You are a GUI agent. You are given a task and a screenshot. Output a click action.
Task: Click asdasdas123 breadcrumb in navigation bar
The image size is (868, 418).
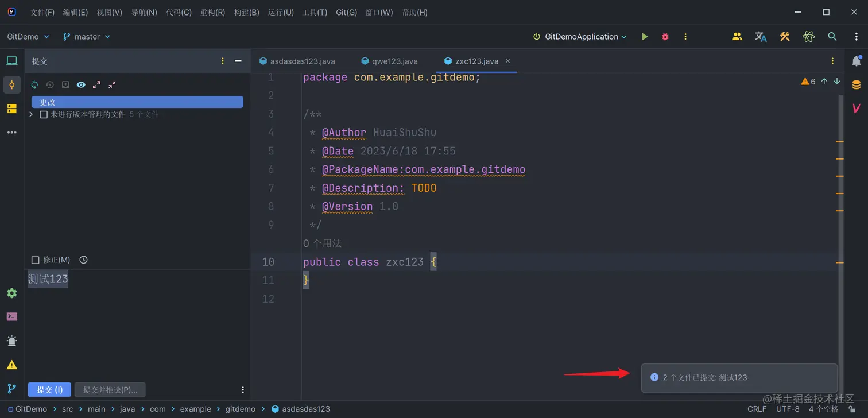(x=300, y=409)
